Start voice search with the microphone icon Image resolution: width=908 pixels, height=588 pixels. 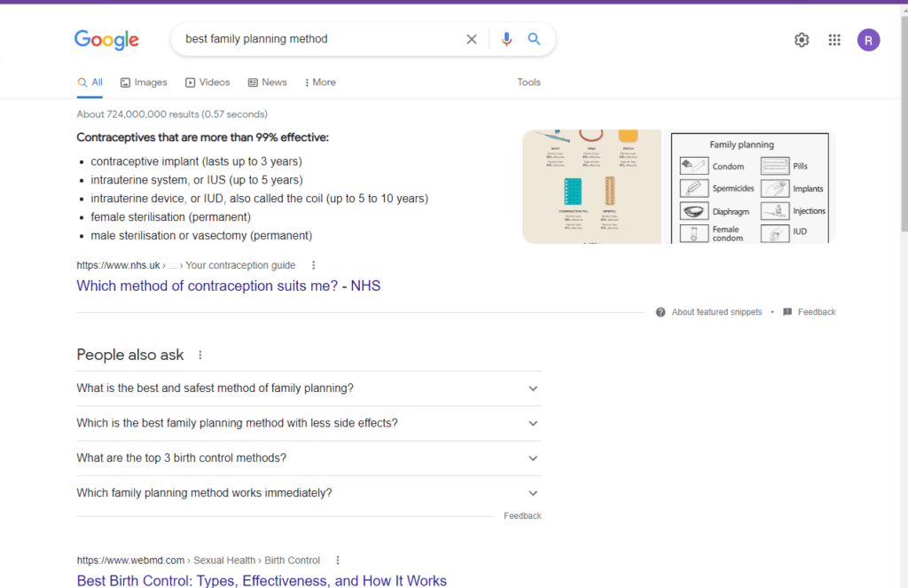pos(506,39)
